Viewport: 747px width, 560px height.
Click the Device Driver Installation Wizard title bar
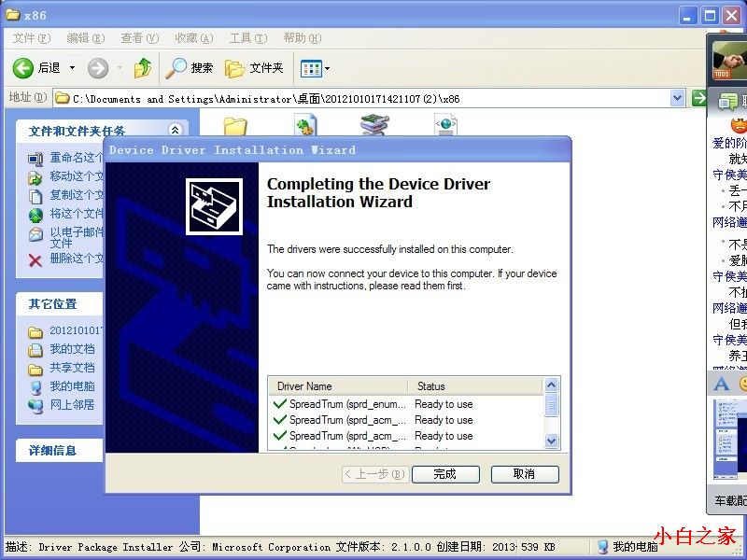point(338,150)
